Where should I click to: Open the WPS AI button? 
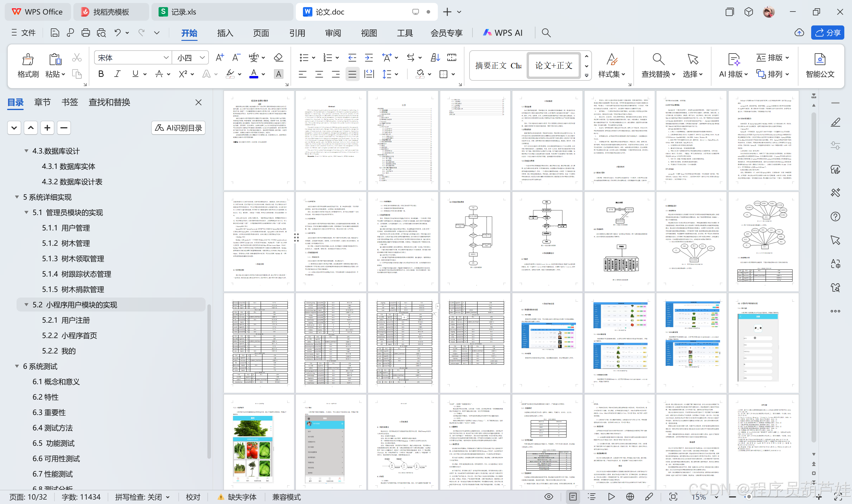(x=503, y=33)
